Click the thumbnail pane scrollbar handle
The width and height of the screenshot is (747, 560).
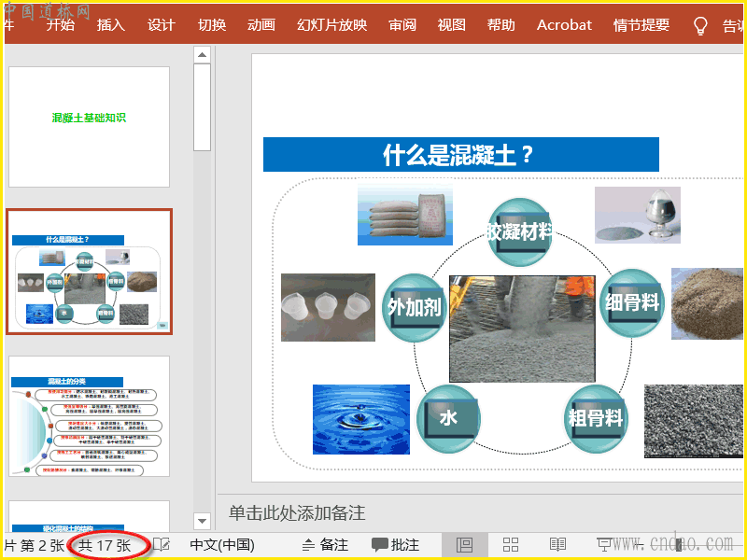click(x=202, y=107)
